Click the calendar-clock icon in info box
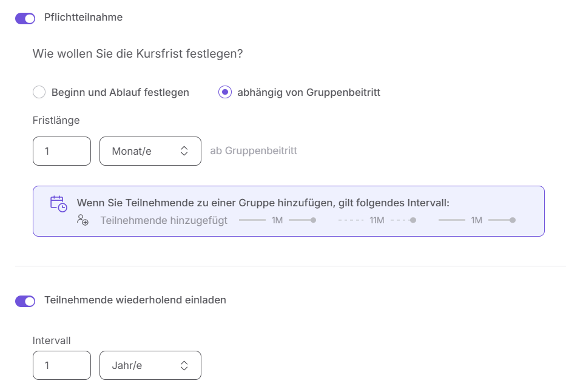 click(58, 204)
